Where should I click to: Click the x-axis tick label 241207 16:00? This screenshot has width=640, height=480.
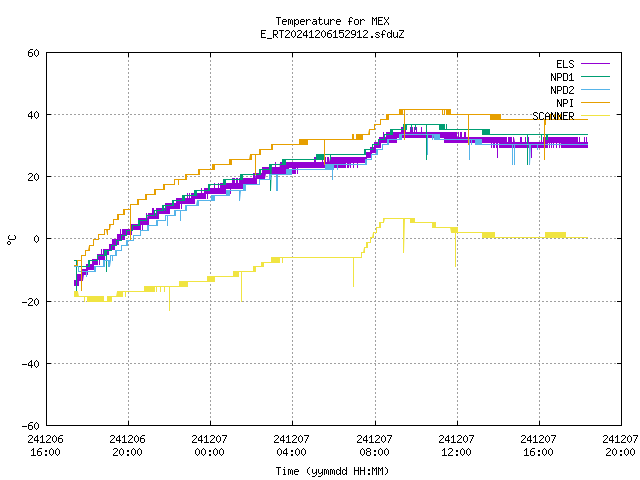coord(538,446)
